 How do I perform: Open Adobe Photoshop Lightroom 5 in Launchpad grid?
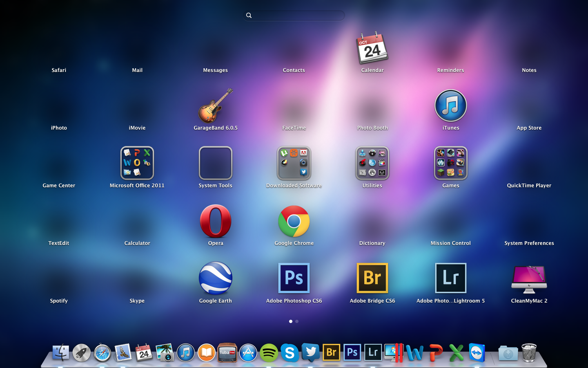(x=450, y=278)
